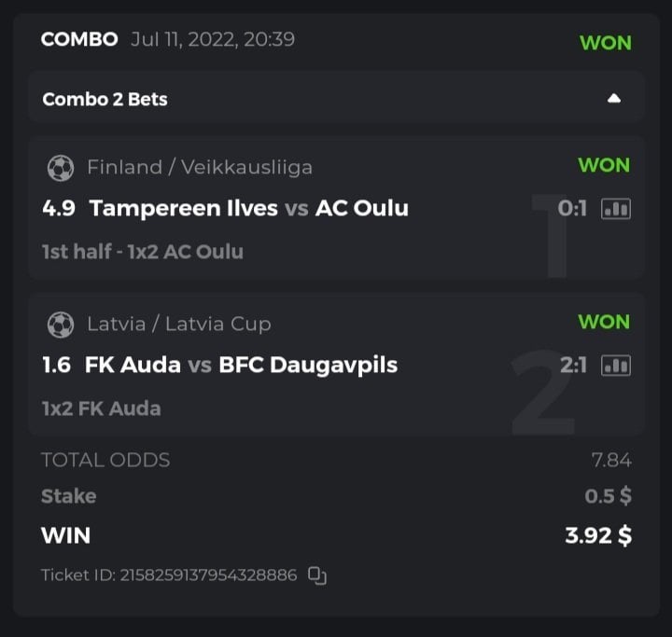Click the 1x2 FK Auda selection
672x637 pixels.
click(x=101, y=409)
